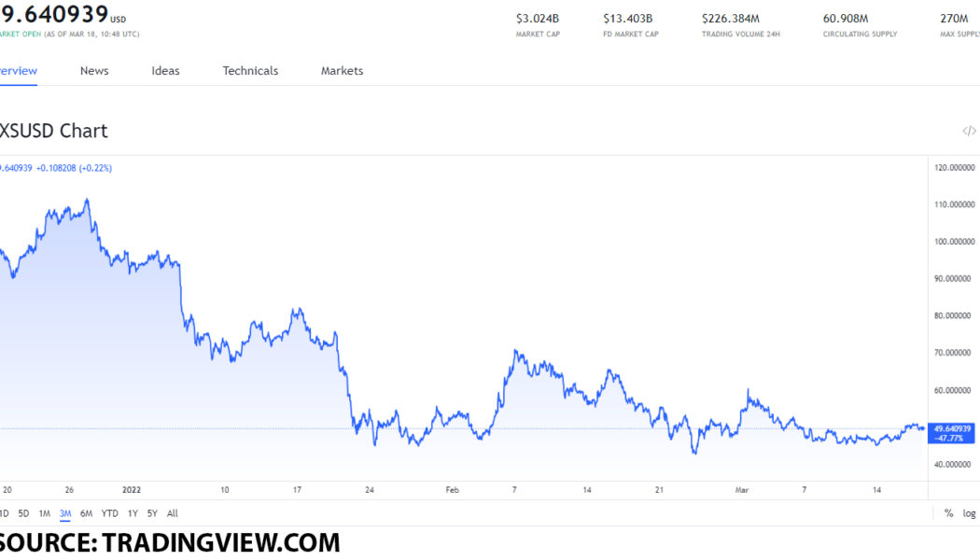Go to the Technicals tab
The image size is (980, 560).
250,71
